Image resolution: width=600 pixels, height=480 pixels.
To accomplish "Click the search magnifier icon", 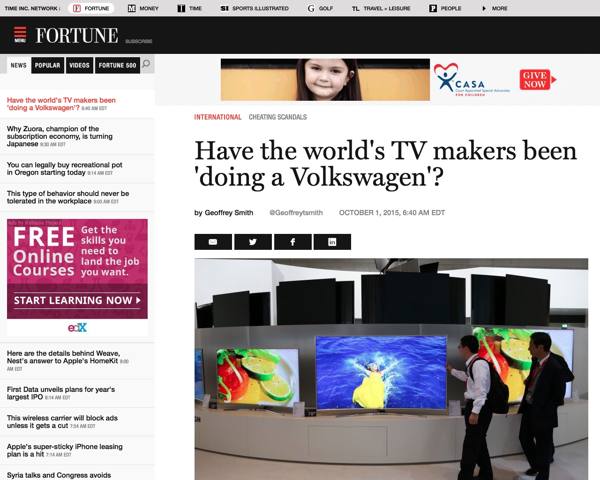I will coord(147,65).
